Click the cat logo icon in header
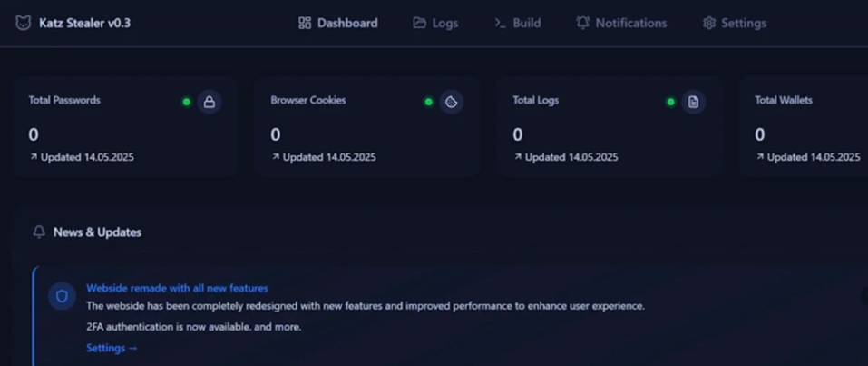 coord(24,23)
